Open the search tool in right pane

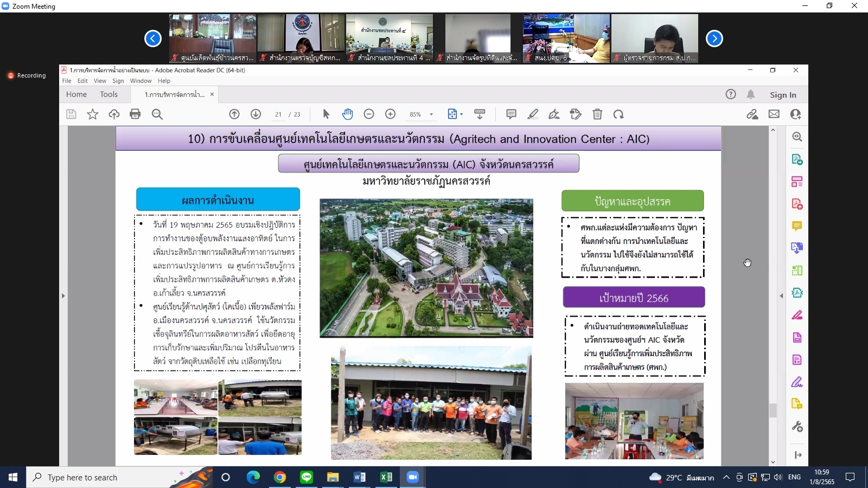tap(797, 137)
